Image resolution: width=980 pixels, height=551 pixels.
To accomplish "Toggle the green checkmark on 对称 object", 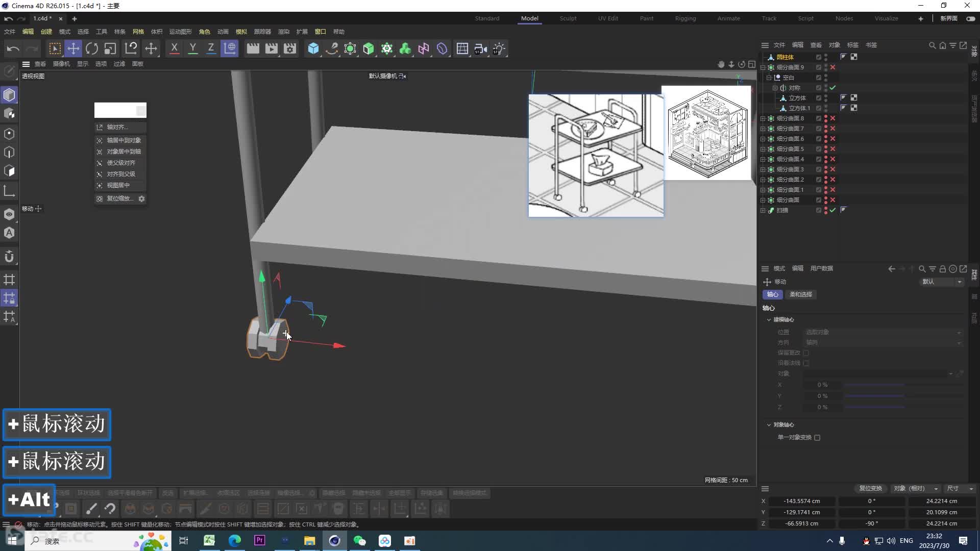I will click(x=832, y=88).
